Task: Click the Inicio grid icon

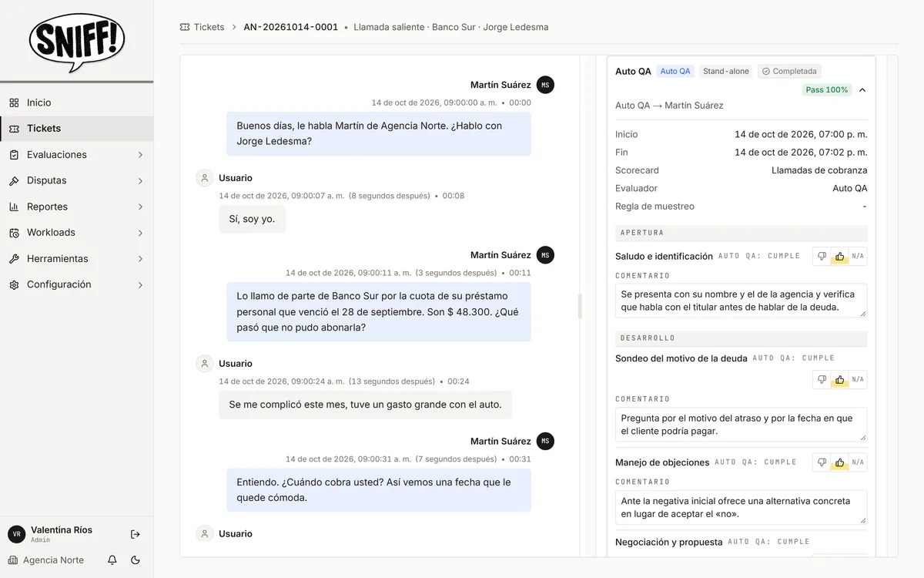Action: click(14, 102)
